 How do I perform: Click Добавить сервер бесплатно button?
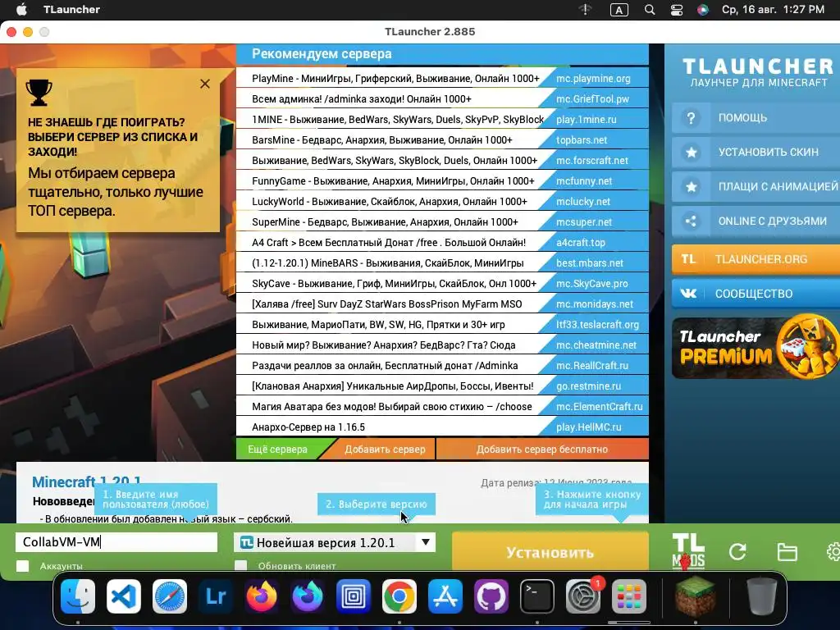click(x=542, y=449)
